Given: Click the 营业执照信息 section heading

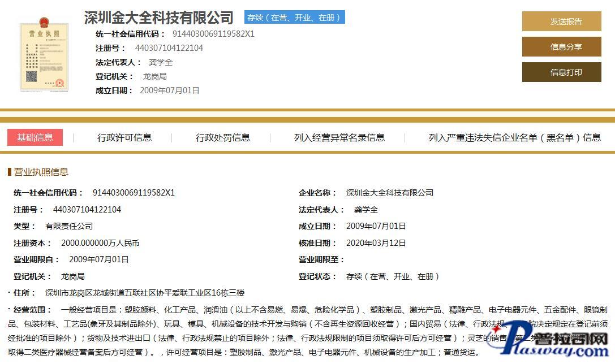Looking at the screenshot, I should pos(41,172).
